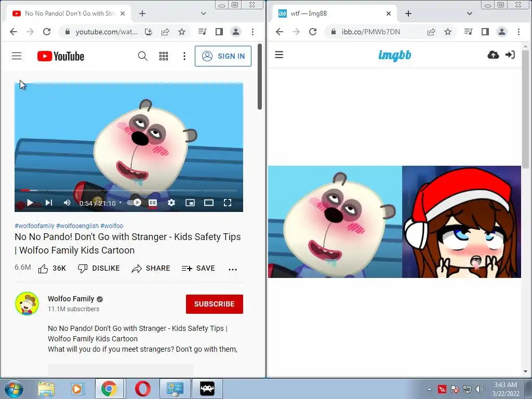Viewport: 532px width, 399px height.
Task: Toggle closed captions CC button
Action: click(x=153, y=203)
